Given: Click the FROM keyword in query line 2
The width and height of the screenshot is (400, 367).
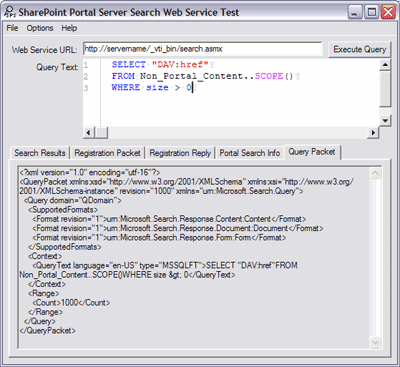Looking at the screenshot, I should pos(123,76).
